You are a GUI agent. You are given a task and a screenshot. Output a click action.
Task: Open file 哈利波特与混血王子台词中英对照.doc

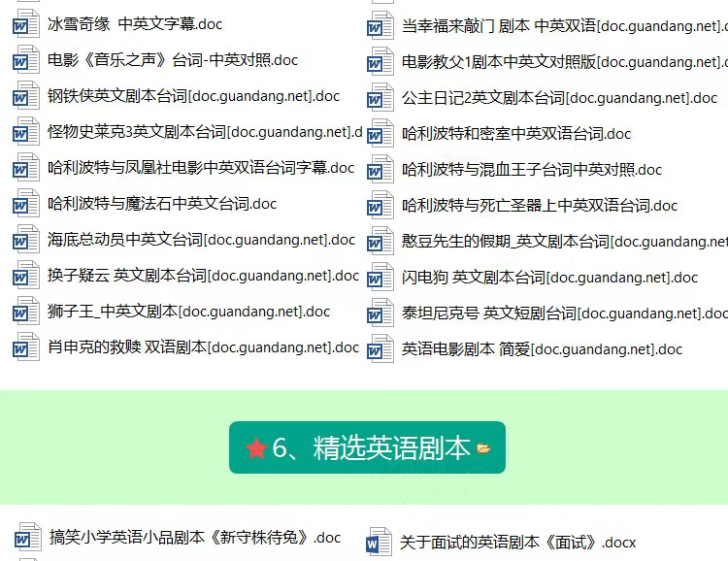click(x=532, y=170)
